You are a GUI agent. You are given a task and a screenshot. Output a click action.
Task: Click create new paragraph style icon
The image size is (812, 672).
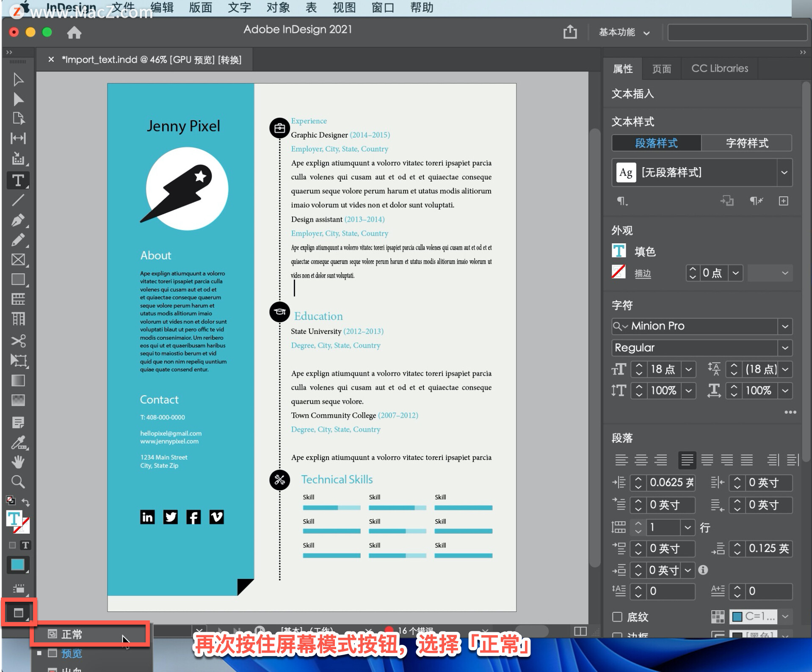pos(783,201)
